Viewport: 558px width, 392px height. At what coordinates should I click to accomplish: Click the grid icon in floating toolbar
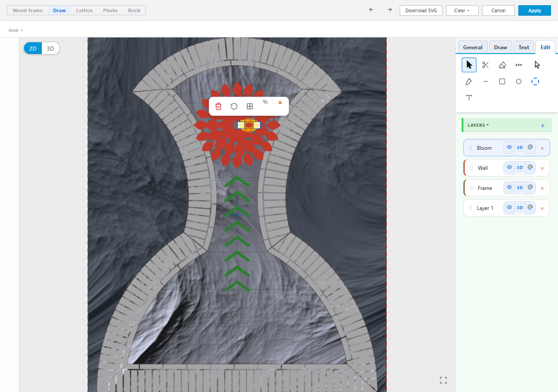(x=250, y=106)
